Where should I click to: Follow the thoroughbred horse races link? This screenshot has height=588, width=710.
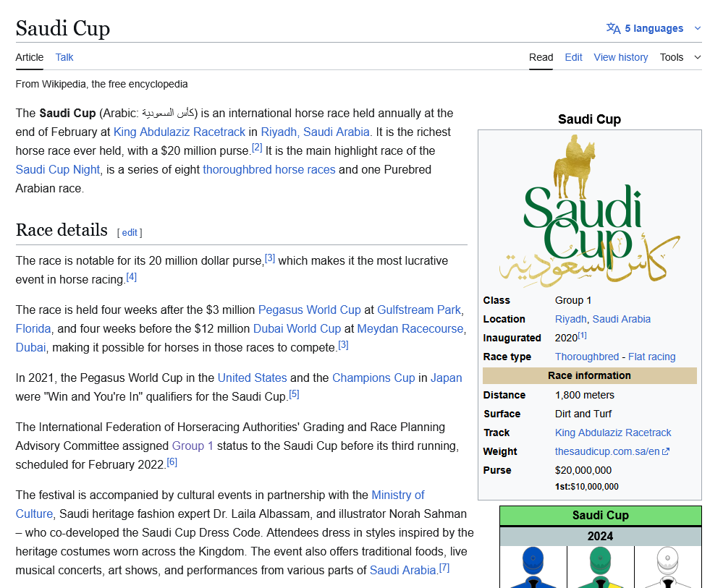pyautogui.click(x=269, y=170)
